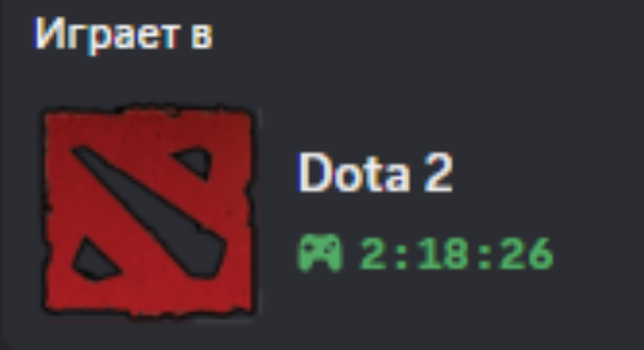Image resolution: width=644 pixels, height=350 pixels.
Task: Click the green joystick status icon
Action: pyautogui.click(x=319, y=253)
